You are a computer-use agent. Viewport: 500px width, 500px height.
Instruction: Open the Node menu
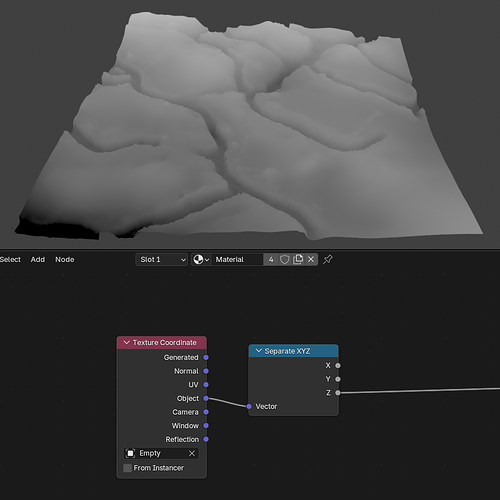pyautogui.click(x=65, y=259)
